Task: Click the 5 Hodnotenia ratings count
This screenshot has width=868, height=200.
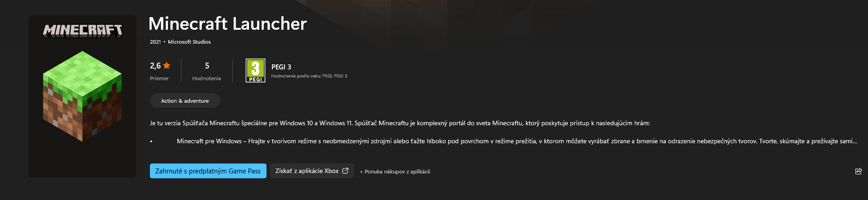Action: pos(207,71)
